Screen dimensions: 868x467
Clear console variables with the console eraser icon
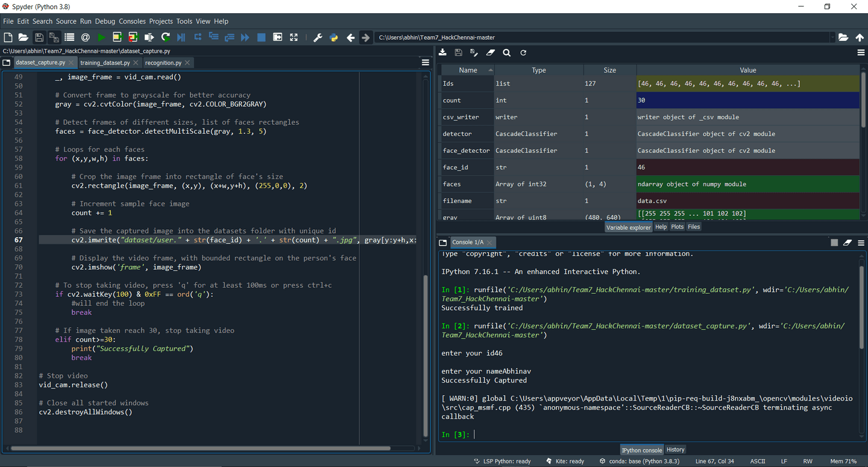(848, 243)
